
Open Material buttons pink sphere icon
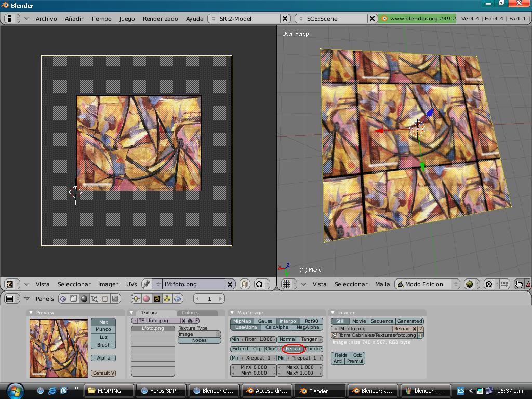pyautogui.click(x=146, y=299)
